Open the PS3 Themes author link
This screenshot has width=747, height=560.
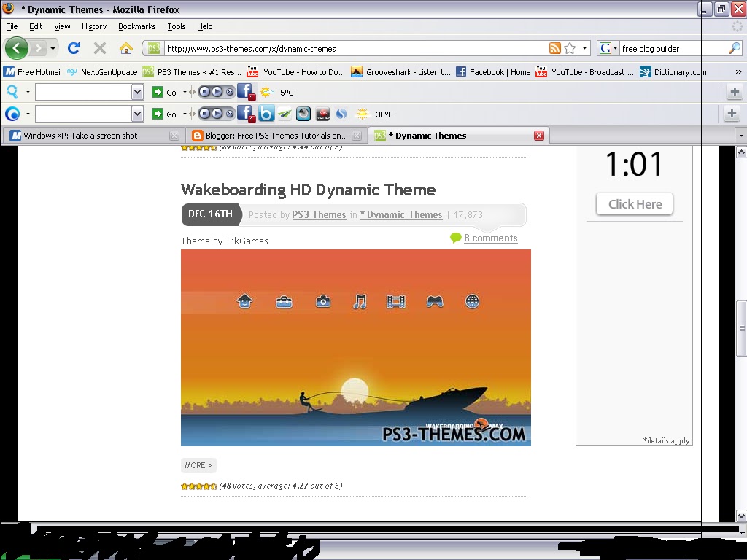tap(319, 215)
